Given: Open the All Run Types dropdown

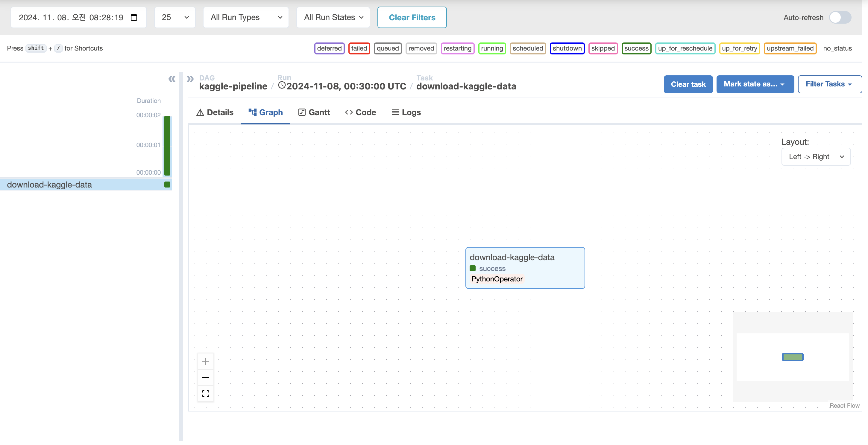Looking at the screenshot, I should pyautogui.click(x=246, y=17).
